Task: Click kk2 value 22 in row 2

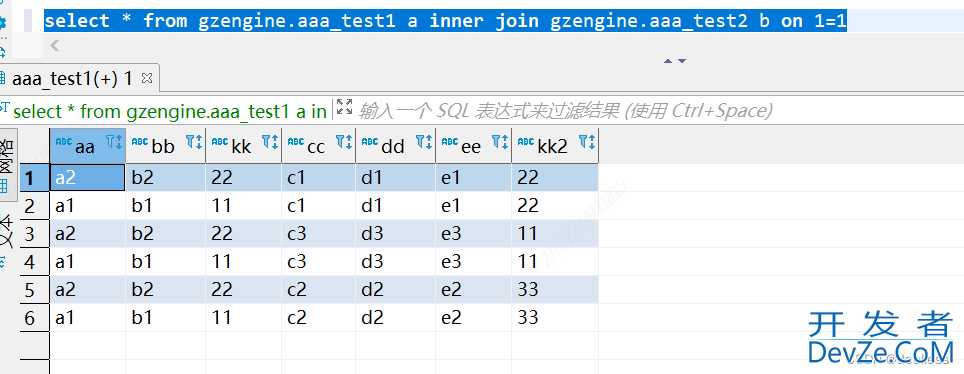Action: (555, 205)
